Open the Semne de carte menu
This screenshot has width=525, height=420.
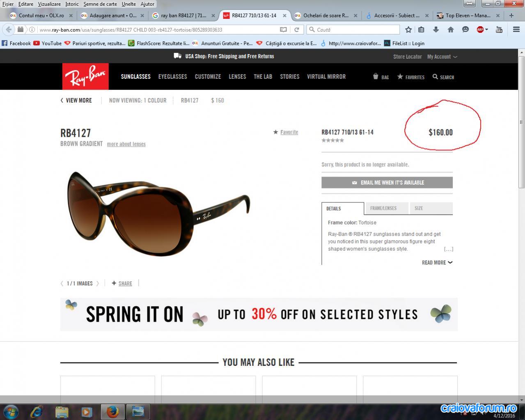coord(100,4)
